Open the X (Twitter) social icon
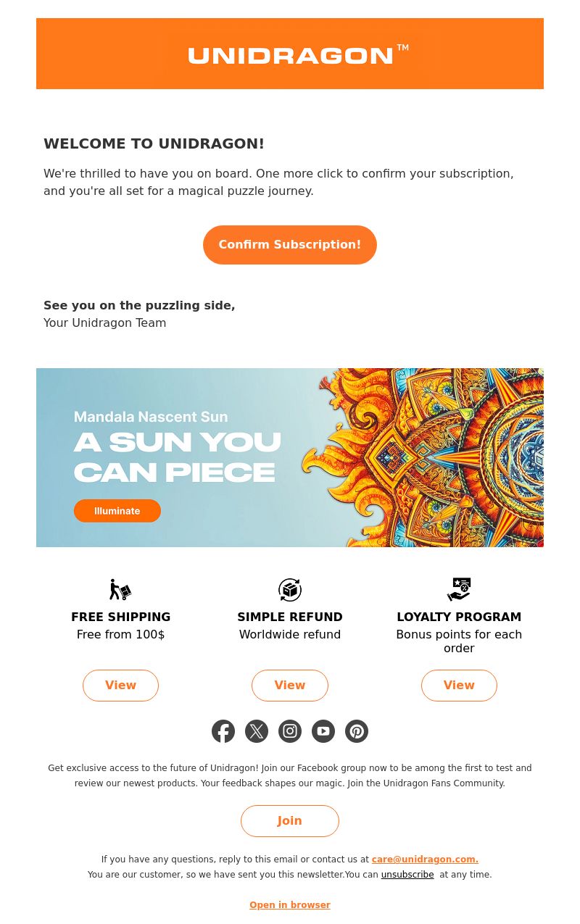 click(x=257, y=731)
